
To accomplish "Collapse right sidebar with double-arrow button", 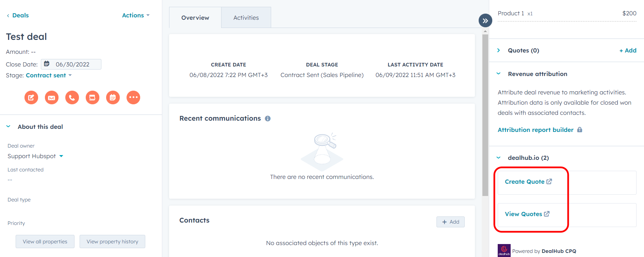I will click(485, 21).
